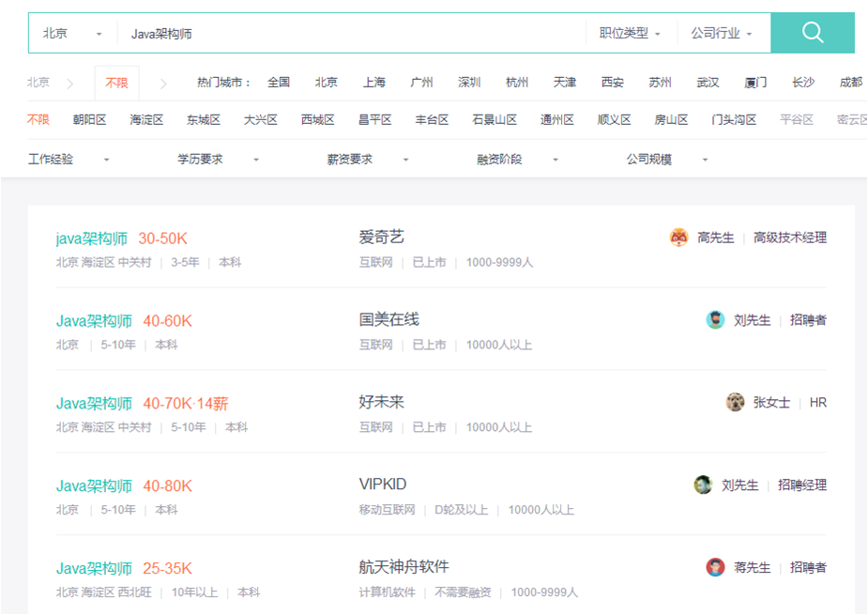Open the 公司行业 dropdown

tap(722, 33)
